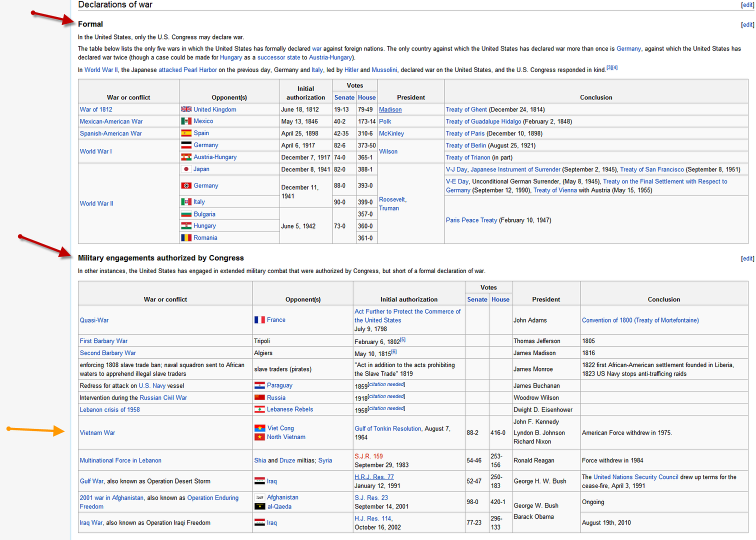The image size is (756, 540).
Task: Click the Wilson president link
Action: [388, 151]
